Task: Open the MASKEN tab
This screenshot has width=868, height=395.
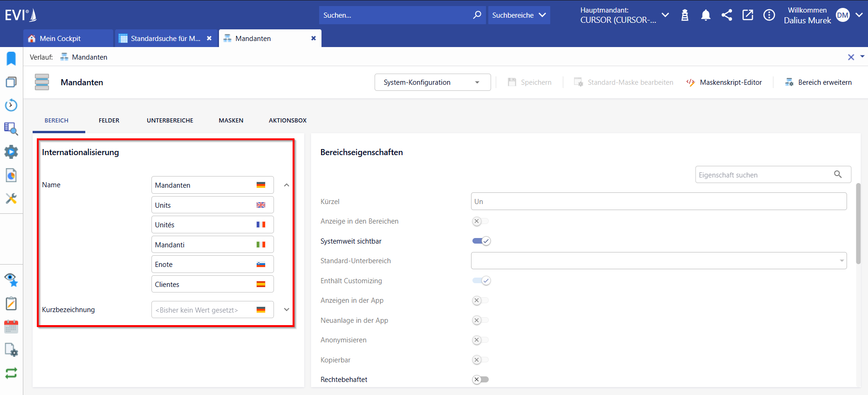Action: pyautogui.click(x=231, y=121)
